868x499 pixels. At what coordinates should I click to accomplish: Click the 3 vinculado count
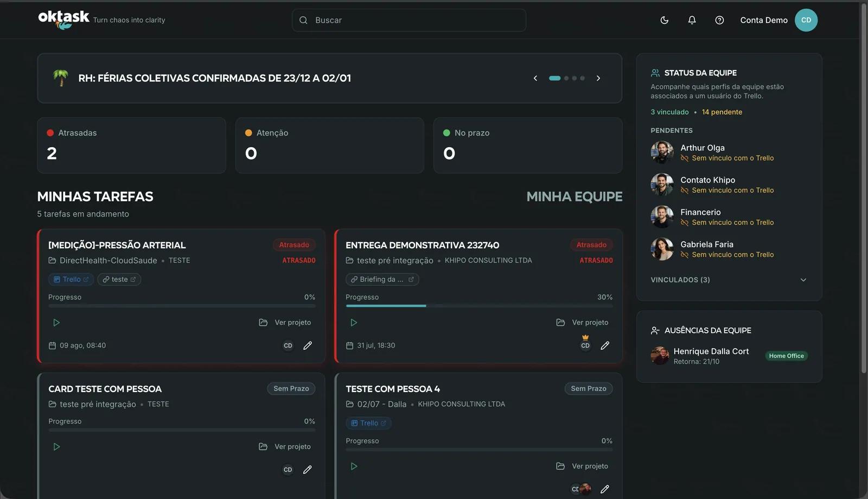click(669, 112)
